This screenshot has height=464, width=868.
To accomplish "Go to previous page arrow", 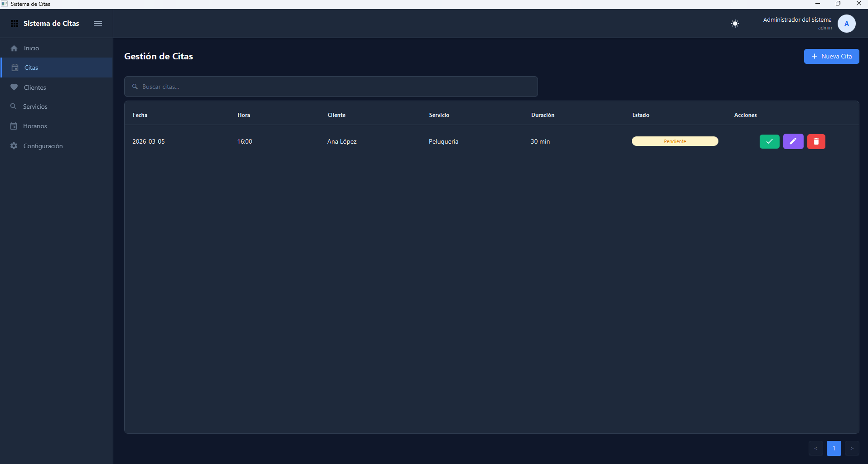I will [815, 448].
